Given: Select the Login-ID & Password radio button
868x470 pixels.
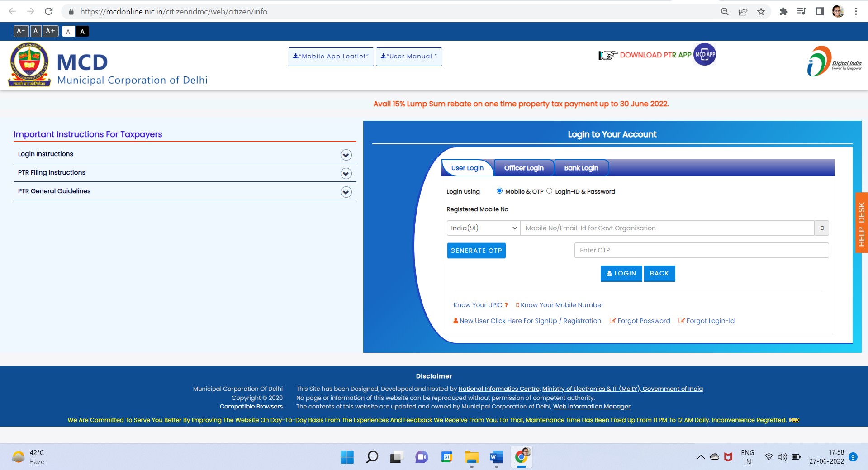Looking at the screenshot, I should click(550, 191).
